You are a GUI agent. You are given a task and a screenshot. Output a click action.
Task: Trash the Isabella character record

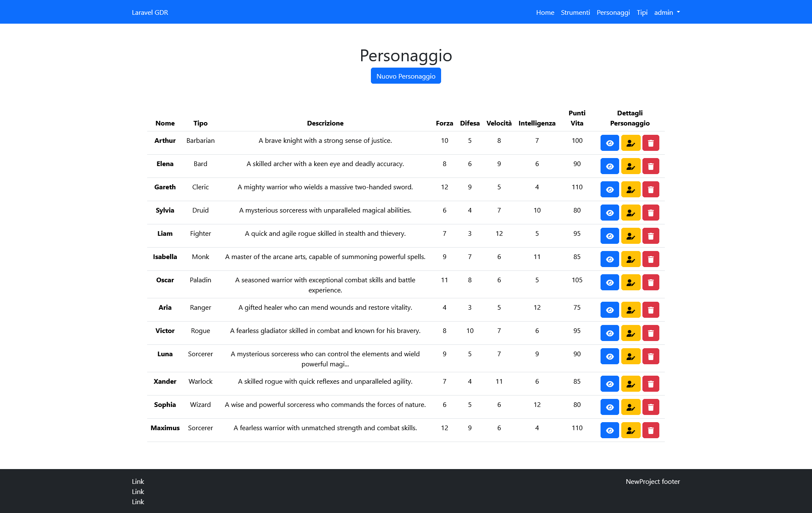(x=651, y=259)
